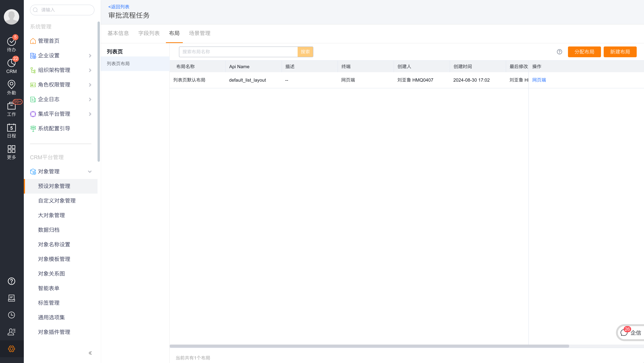Click the 新建布局 button
Image resolution: width=644 pixels, height=363 pixels.
point(620,52)
